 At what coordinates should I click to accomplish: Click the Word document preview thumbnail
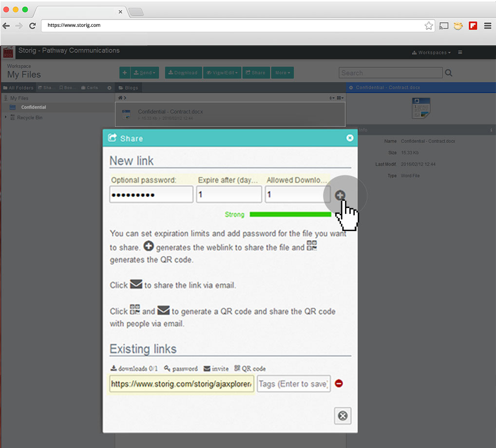tap(420, 108)
